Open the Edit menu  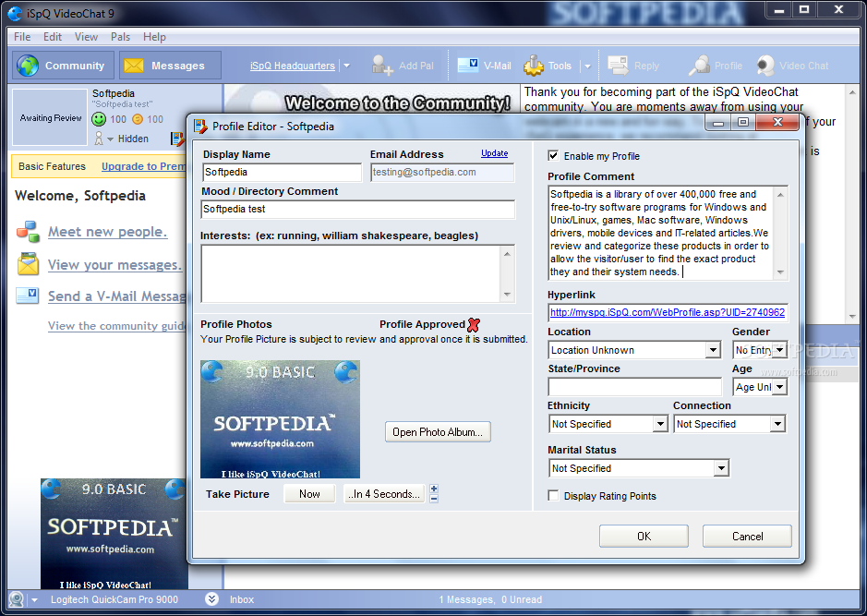tap(53, 37)
